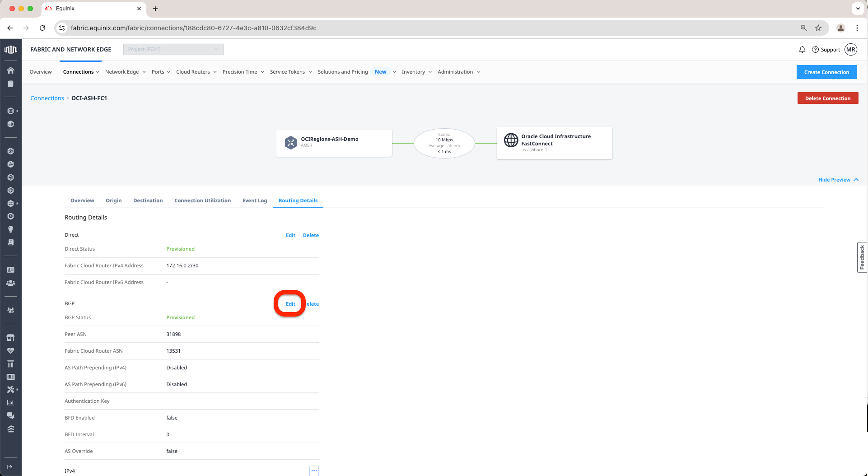Click the Create Connection button
Screen dimensions: 868x476
click(826, 72)
